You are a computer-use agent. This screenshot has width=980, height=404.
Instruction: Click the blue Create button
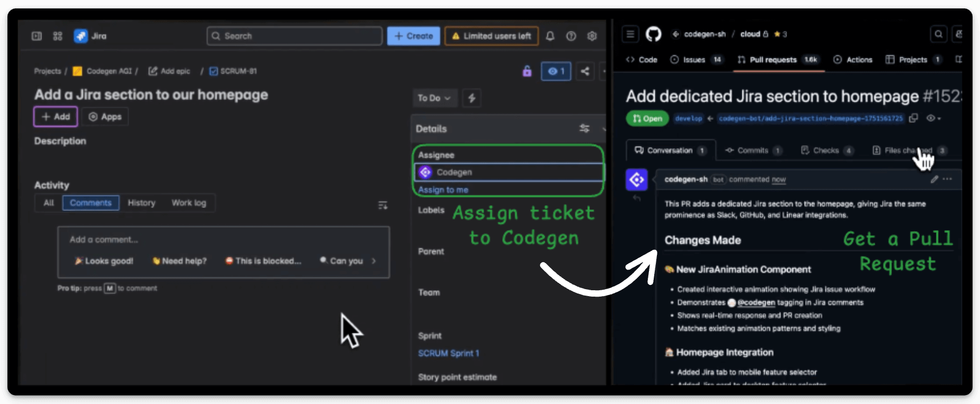[x=413, y=36]
